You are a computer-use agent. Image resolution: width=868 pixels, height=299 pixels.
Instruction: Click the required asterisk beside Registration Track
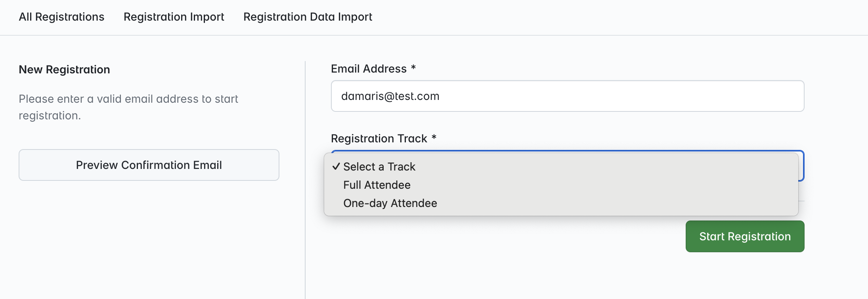[434, 138]
